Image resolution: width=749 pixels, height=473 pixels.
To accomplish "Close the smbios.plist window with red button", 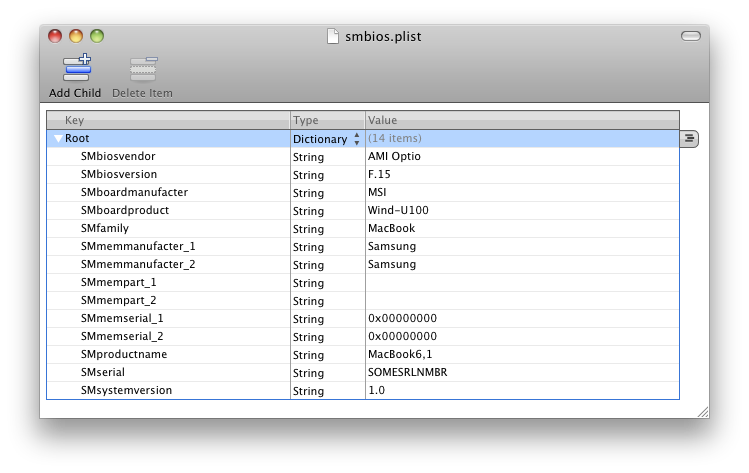I will (55, 36).
